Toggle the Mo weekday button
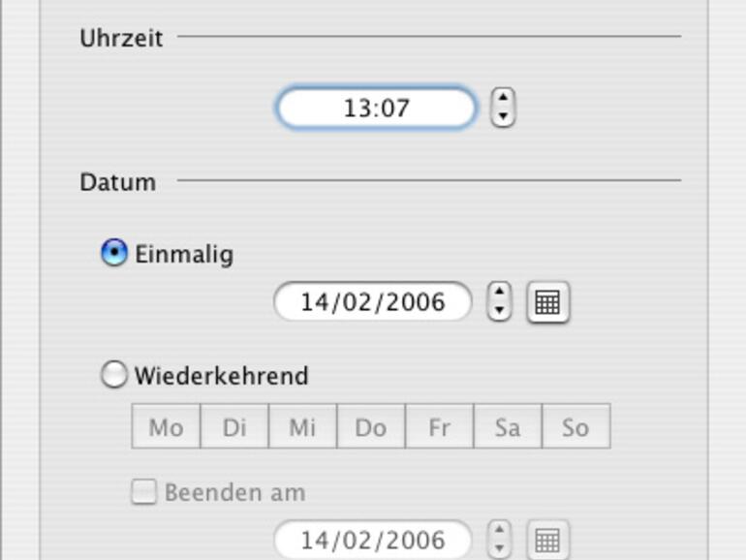Viewport: 746px width, 560px height. pos(166,426)
